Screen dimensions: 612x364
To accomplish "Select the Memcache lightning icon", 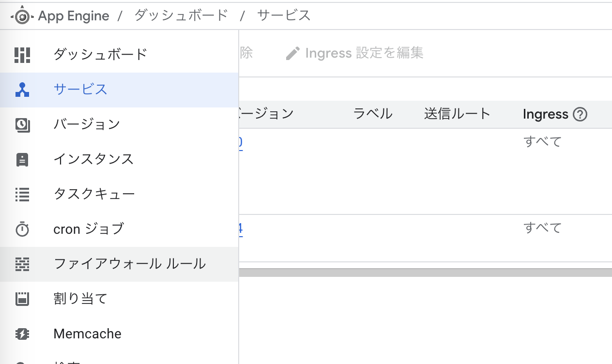I will pyautogui.click(x=22, y=334).
